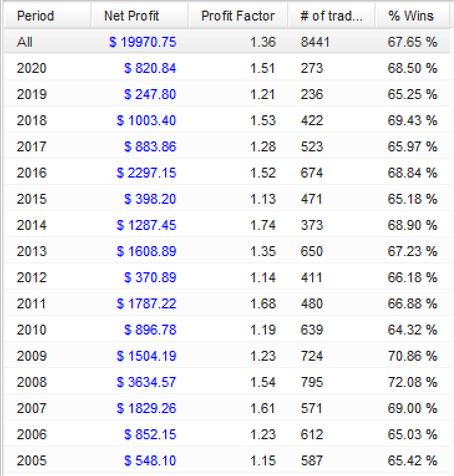Image resolution: width=454 pixels, height=476 pixels.
Task: Click the $ 247.80 net profit for 2019
Action: (x=150, y=95)
